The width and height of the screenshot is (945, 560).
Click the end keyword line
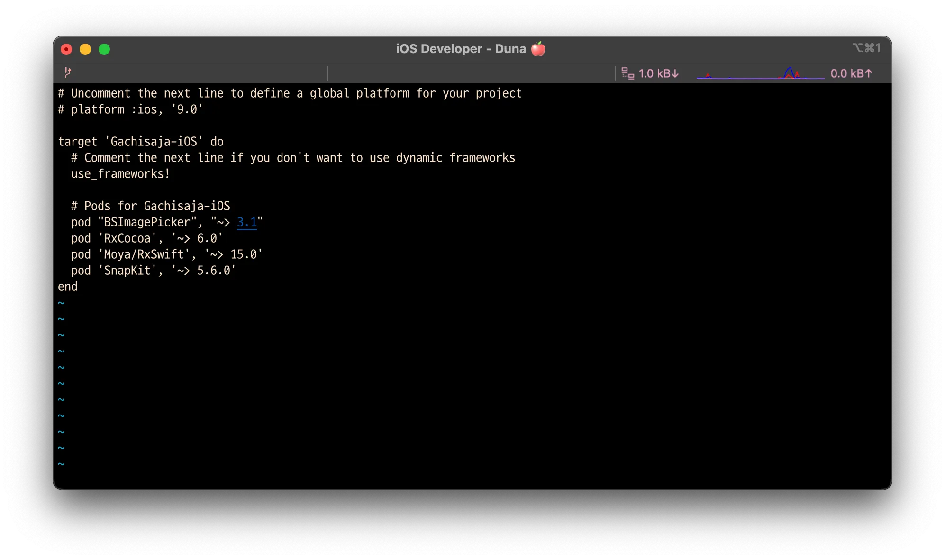click(x=68, y=287)
